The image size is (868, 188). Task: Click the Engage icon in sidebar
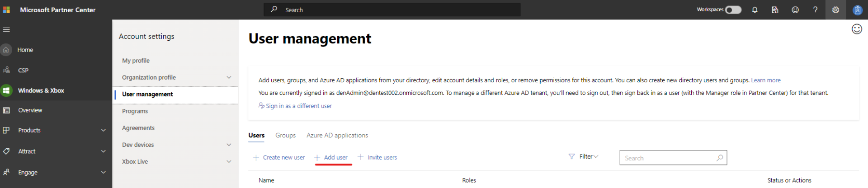point(6,172)
